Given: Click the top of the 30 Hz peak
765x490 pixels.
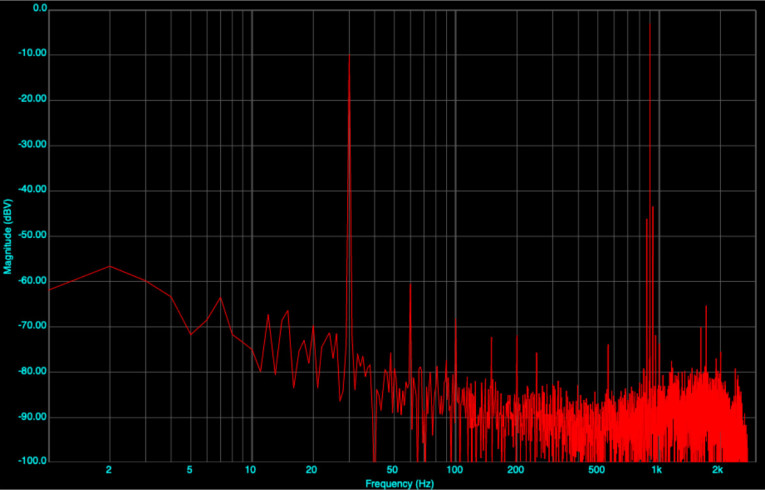Looking at the screenshot, I should (x=348, y=55).
